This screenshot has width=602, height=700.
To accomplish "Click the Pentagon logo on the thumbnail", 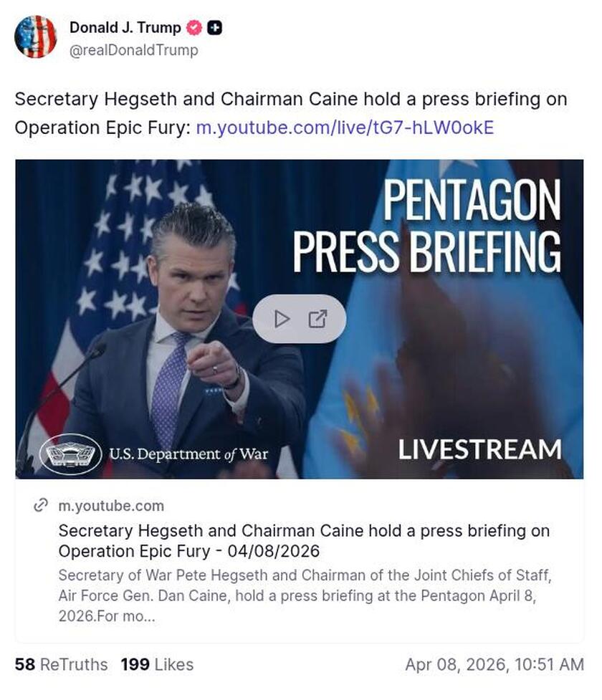I will click(x=70, y=454).
